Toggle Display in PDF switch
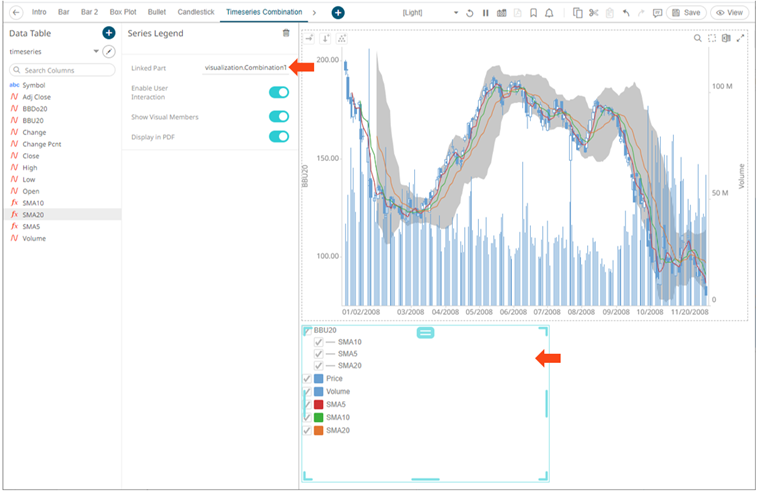This screenshot has height=492, width=759. point(279,136)
